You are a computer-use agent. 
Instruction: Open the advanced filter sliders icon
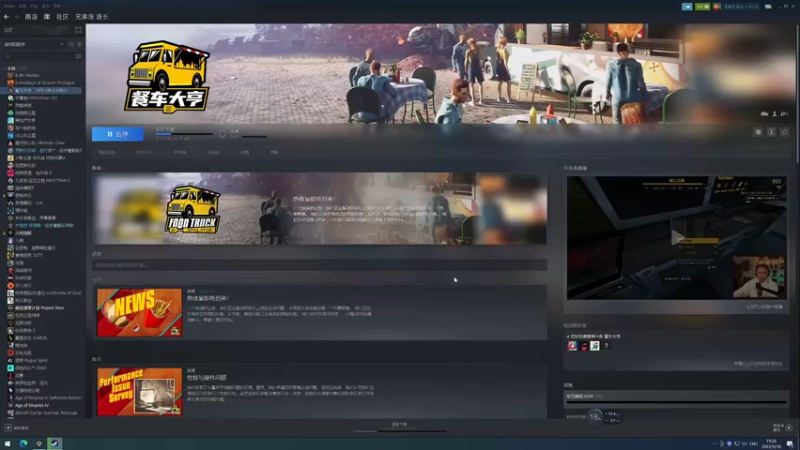78,56
